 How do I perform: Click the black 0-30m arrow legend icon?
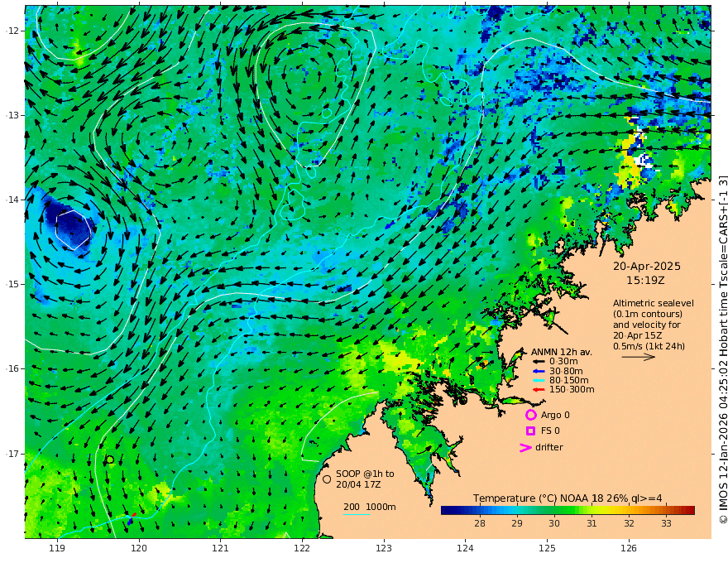tap(539, 362)
